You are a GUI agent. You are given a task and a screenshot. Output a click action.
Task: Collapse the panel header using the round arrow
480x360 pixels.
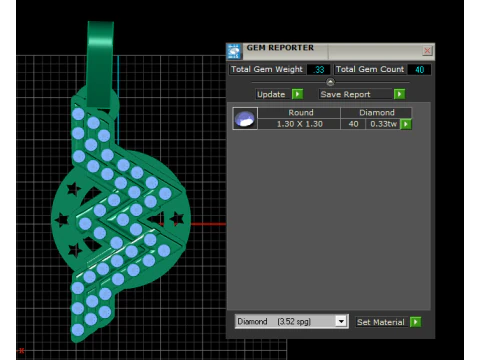330,82
